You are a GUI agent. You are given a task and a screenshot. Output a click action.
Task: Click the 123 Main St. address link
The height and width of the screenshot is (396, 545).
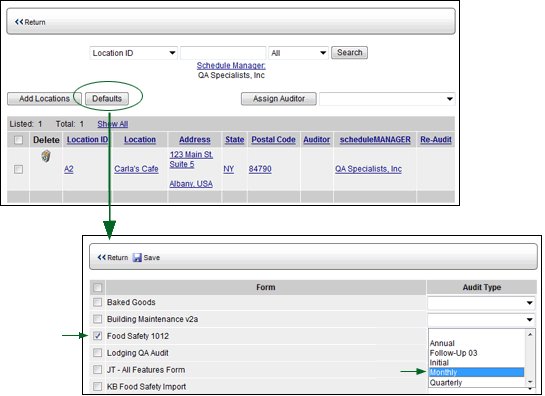191,154
